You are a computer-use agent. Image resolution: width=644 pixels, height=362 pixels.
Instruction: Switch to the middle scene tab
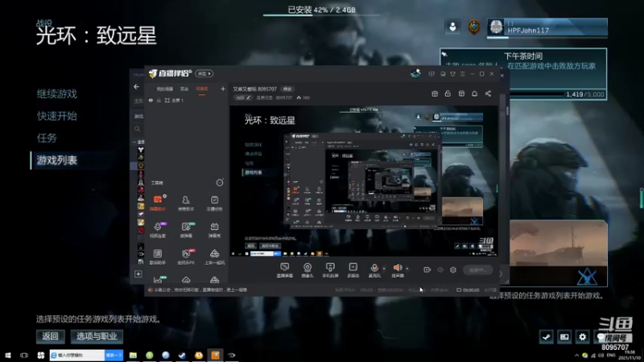(184, 89)
